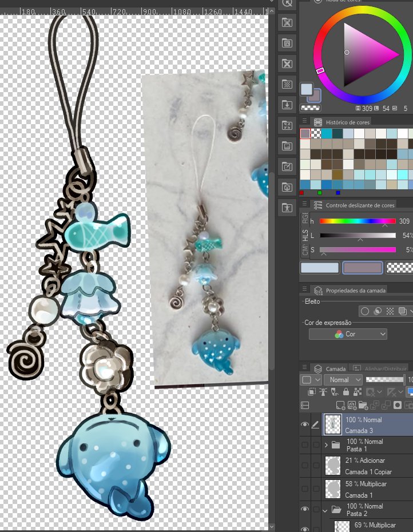The height and width of the screenshot is (532, 413).
Task: Create a new vector layer
Action: click(352, 405)
